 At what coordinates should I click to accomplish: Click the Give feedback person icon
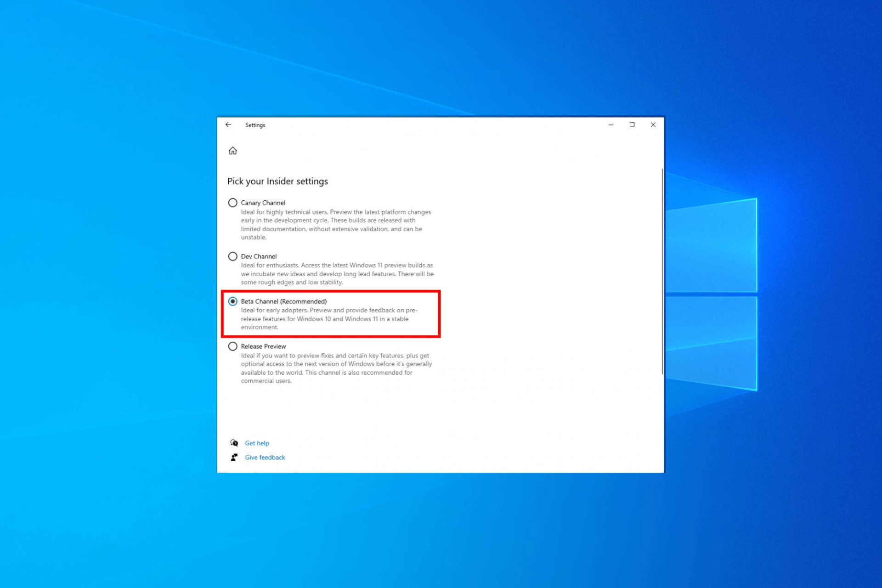(x=234, y=457)
